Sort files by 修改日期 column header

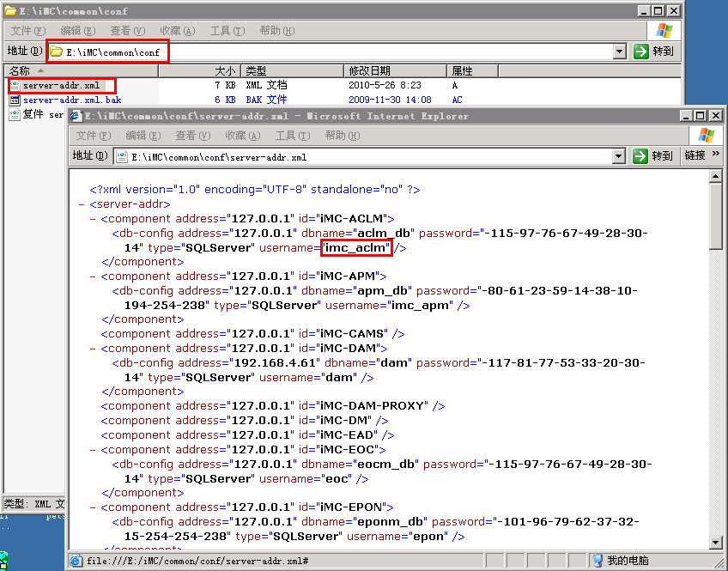coord(396,71)
